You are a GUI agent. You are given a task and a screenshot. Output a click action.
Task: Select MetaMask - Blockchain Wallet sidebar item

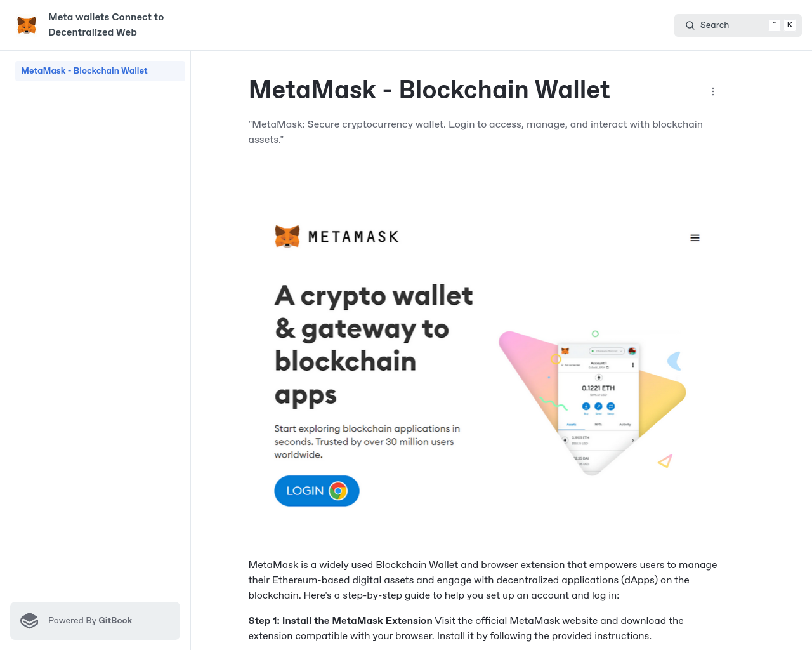point(84,71)
